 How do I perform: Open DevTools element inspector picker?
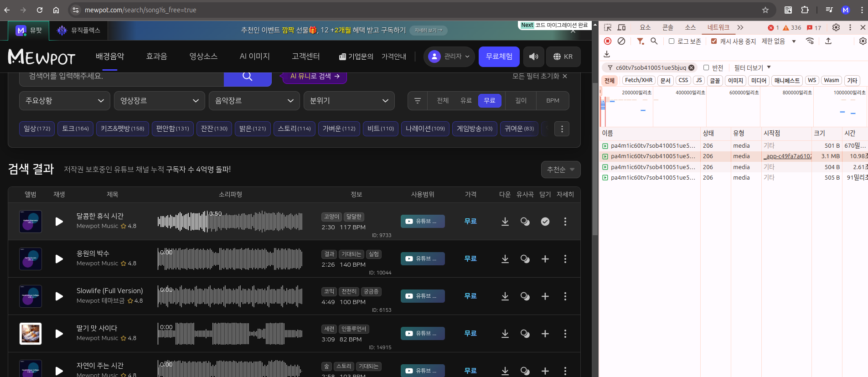(608, 27)
